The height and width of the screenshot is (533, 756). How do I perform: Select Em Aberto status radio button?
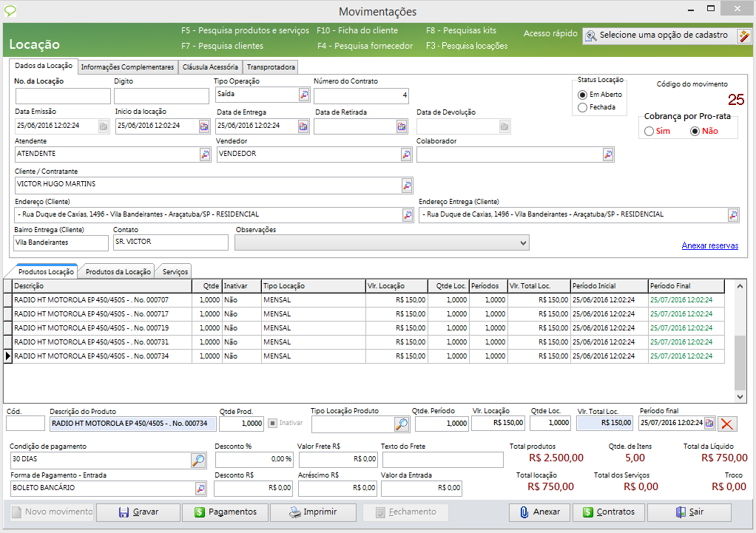coord(583,95)
